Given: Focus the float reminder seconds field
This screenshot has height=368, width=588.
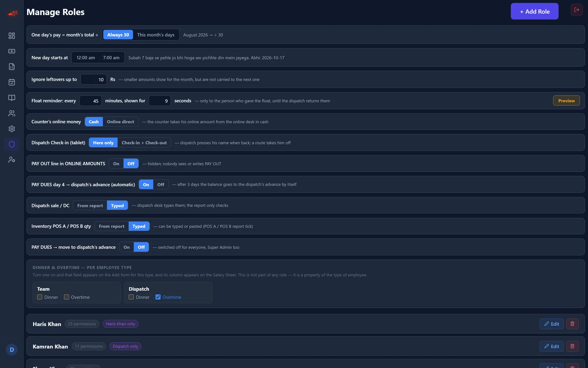Looking at the screenshot, I should (160, 101).
